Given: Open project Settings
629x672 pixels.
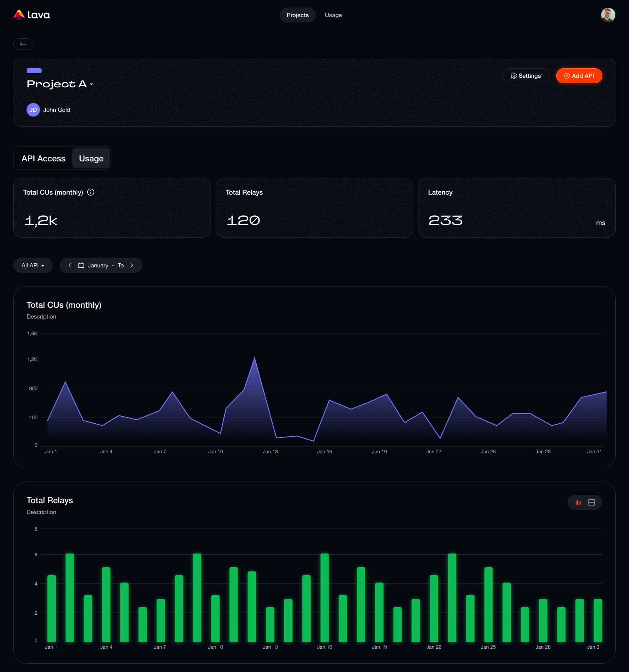Looking at the screenshot, I should 526,76.
